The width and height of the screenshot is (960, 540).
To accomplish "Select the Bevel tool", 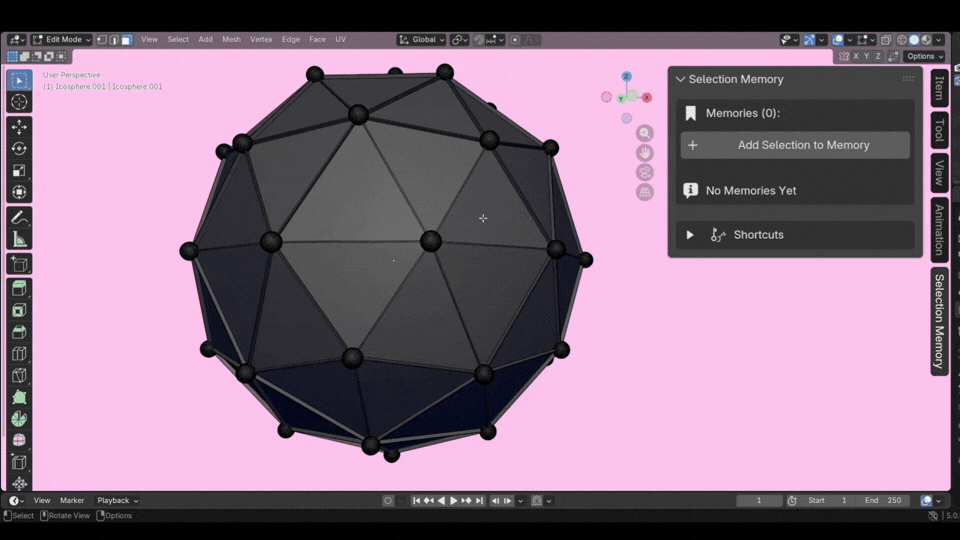I will pos(19,332).
